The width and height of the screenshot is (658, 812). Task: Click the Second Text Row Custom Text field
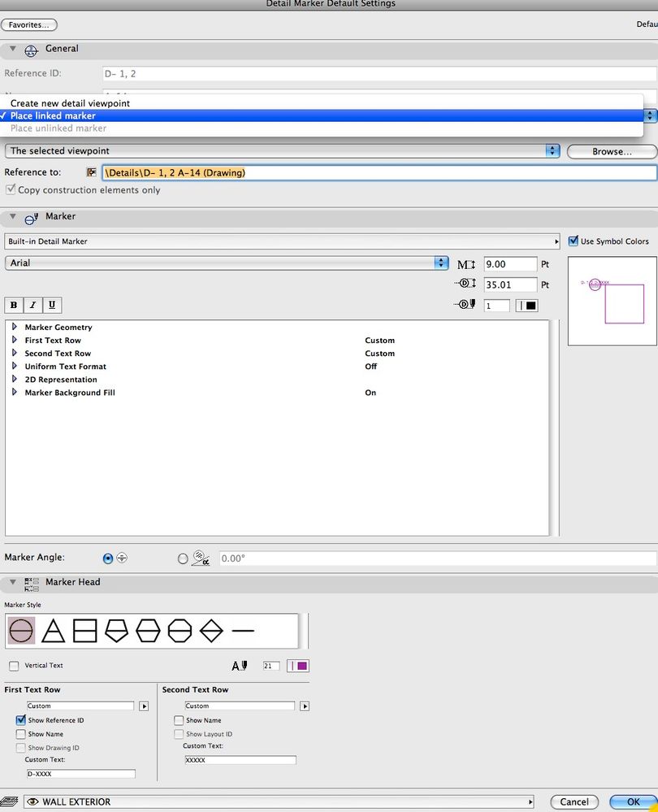coord(240,760)
